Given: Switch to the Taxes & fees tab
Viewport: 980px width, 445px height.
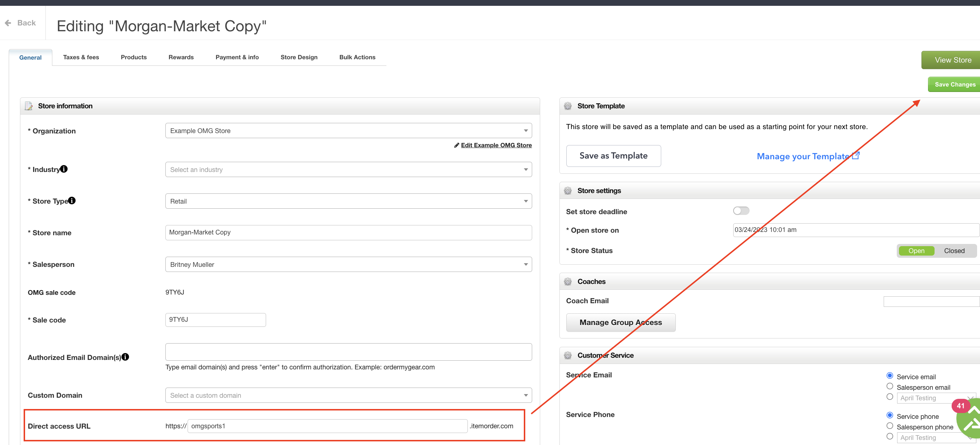Looking at the screenshot, I should [81, 57].
